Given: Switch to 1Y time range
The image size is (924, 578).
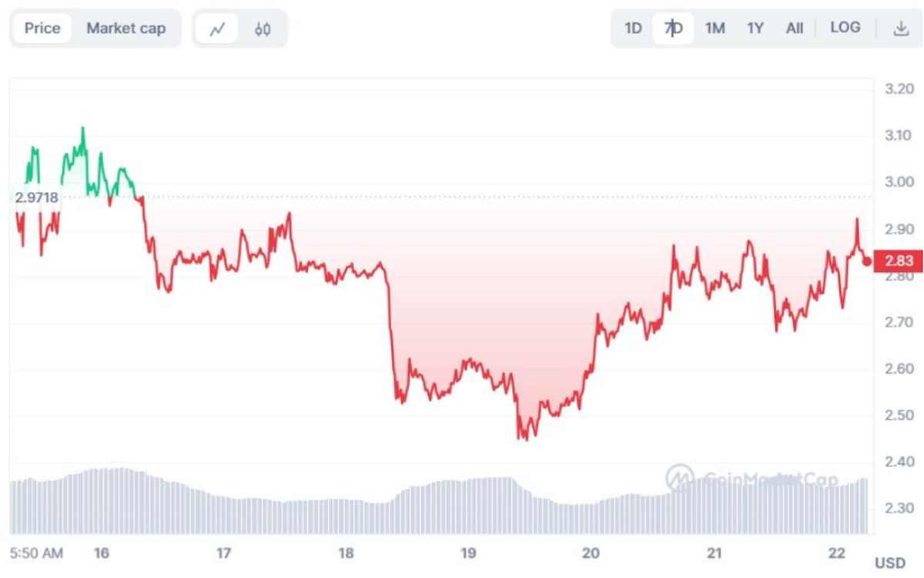Looking at the screenshot, I should click(755, 29).
